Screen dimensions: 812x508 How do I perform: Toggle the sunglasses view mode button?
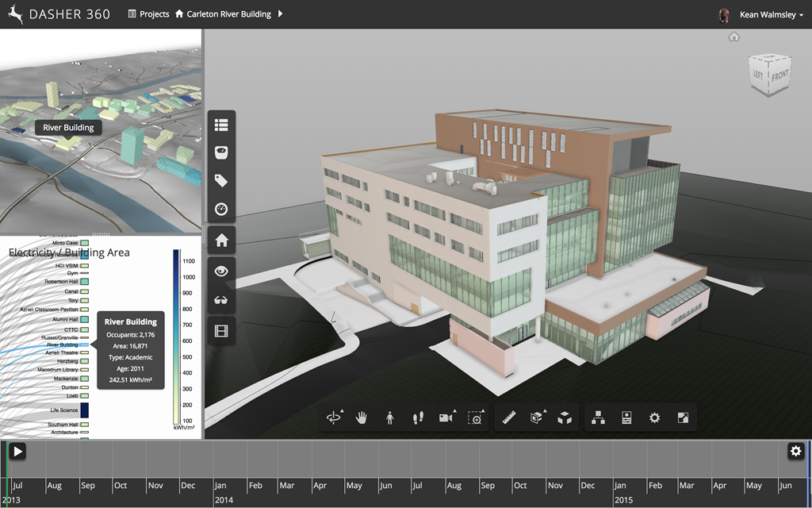click(x=221, y=300)
